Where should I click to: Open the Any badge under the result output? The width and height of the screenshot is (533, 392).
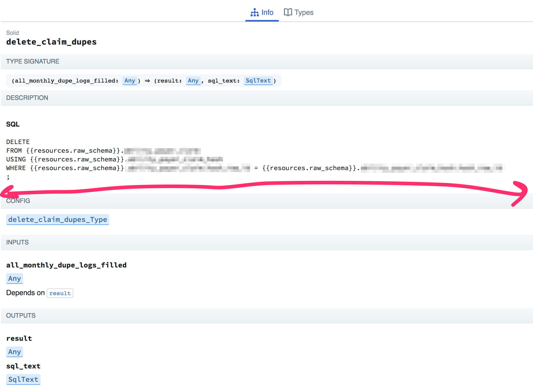(14, 352)
